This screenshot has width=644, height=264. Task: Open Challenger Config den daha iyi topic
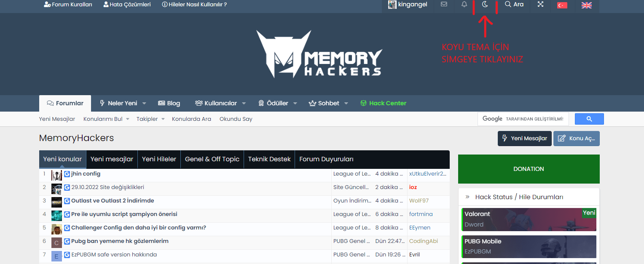[139, 227]
